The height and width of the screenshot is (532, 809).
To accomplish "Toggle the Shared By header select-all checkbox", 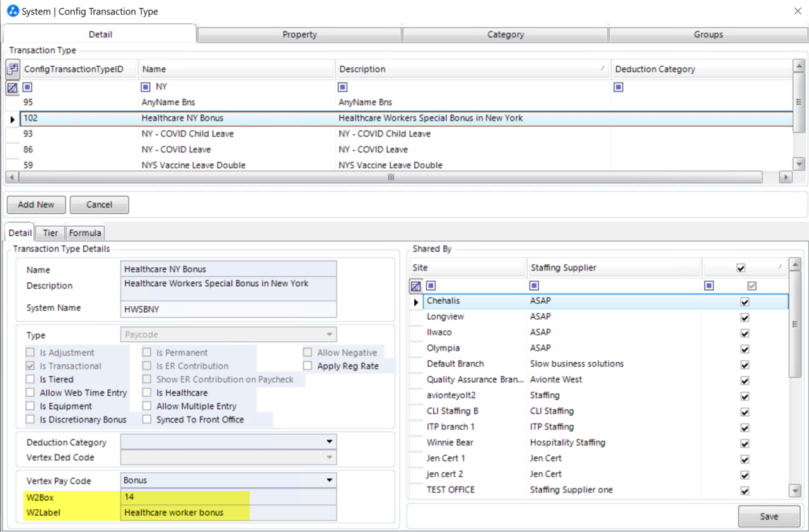I will point(741,268).
